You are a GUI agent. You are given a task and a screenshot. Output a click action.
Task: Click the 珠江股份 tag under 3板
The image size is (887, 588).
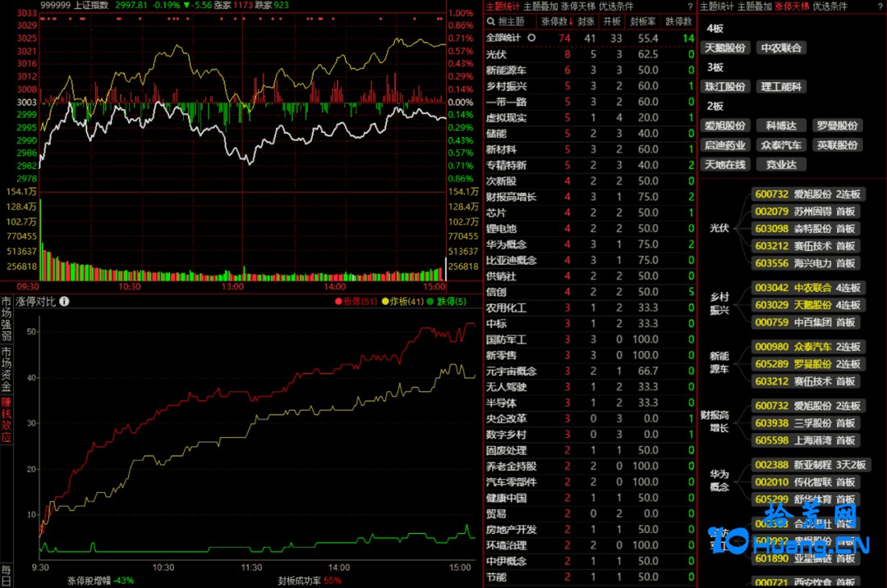tap(725, 86)
